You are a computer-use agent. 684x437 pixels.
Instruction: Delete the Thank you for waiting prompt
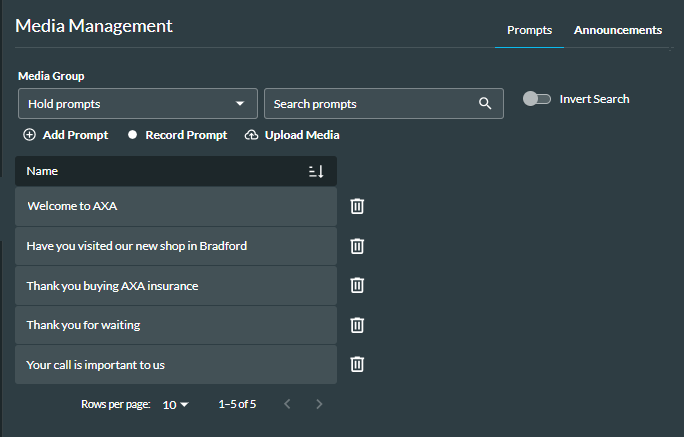357,325
